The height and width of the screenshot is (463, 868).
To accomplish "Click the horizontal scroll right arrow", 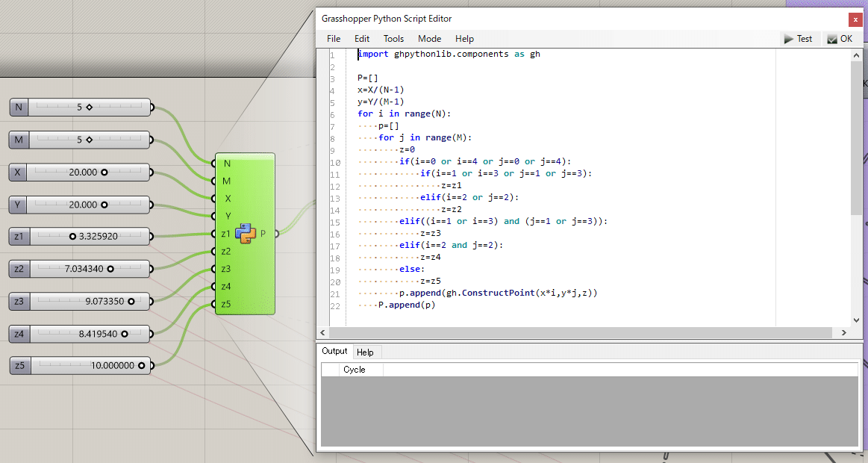I will point(843,333).
